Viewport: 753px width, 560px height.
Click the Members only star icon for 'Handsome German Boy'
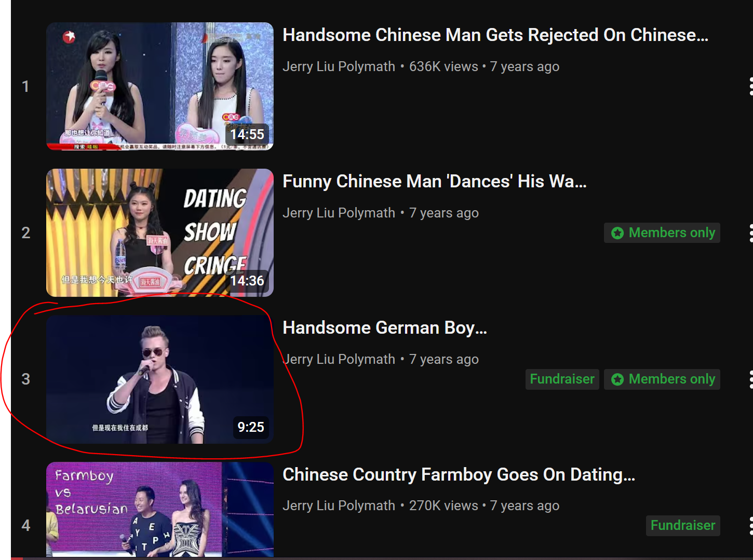(617, 379)
